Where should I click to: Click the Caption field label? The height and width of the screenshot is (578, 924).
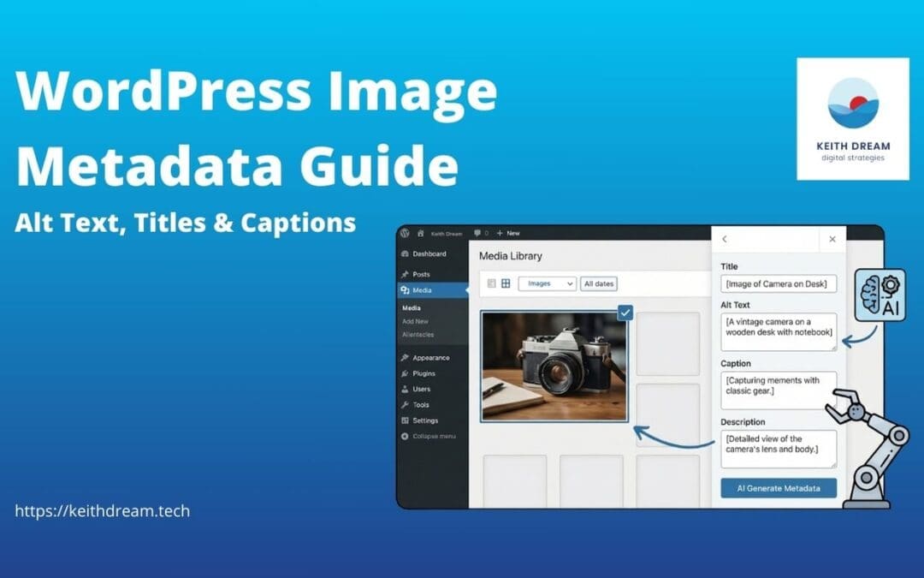point(736,363)
